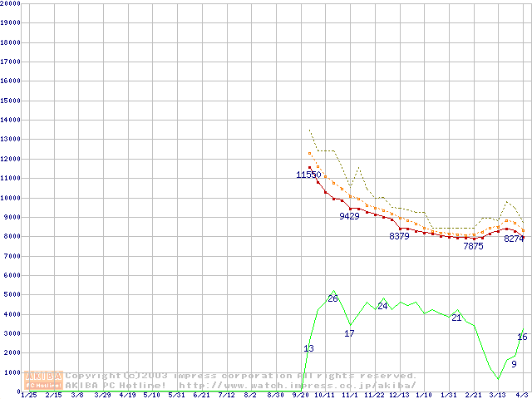Image resolution: width=532 pixels, height=399 pixels.
Task: Click the 11/1 date on x-axis
Action: 349,395
